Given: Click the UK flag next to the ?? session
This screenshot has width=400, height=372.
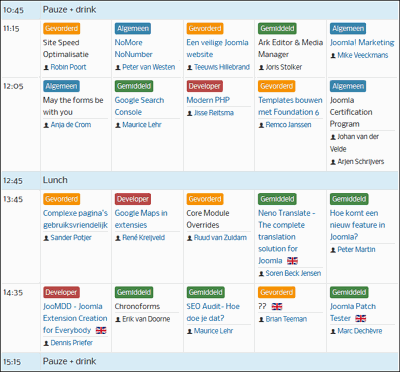Looking at the screenshot, I should (277, 306).
